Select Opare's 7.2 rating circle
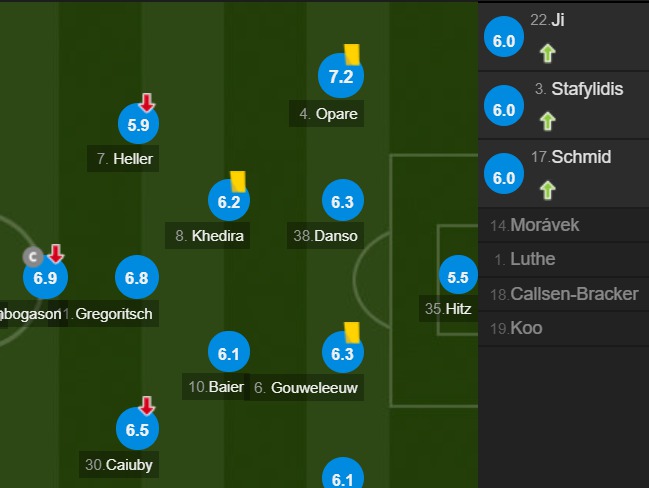Screen dimensions: 649x488 341,76
